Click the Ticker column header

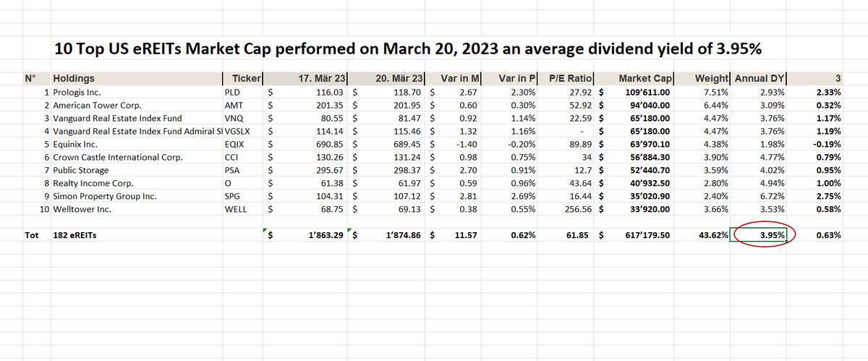point(246,79)
